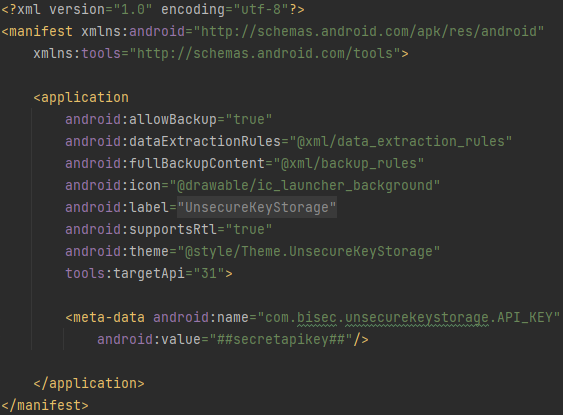Click the highlighted "UnsecureKeyStorage" label value

click(257, 208)
